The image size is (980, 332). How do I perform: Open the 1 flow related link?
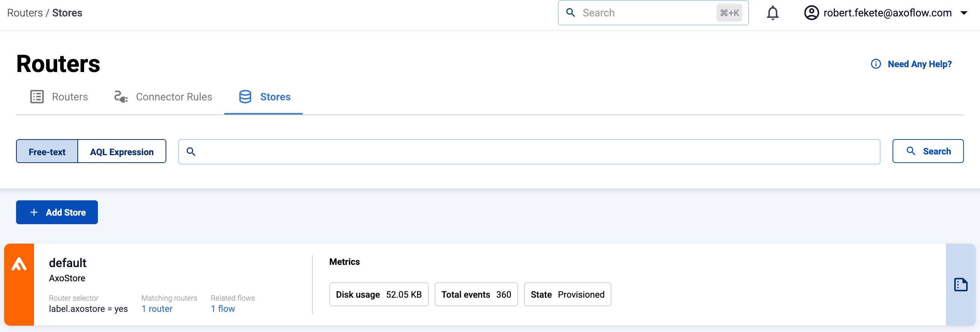(x=222, y=309)
